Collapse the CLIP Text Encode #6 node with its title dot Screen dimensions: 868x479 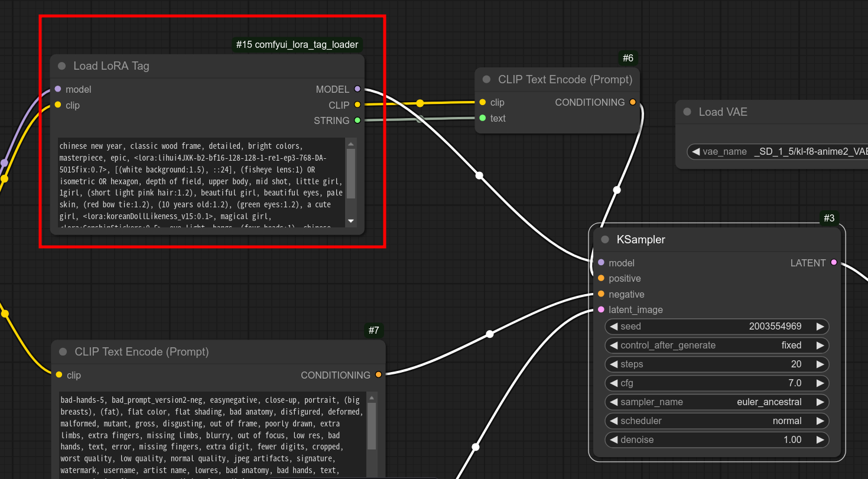click(x=486, y=80)
